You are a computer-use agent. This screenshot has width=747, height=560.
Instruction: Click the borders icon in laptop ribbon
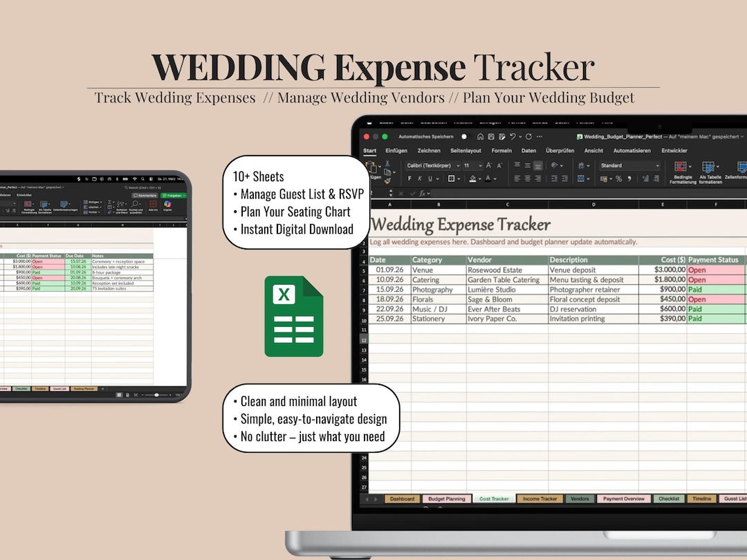[451, 178]
